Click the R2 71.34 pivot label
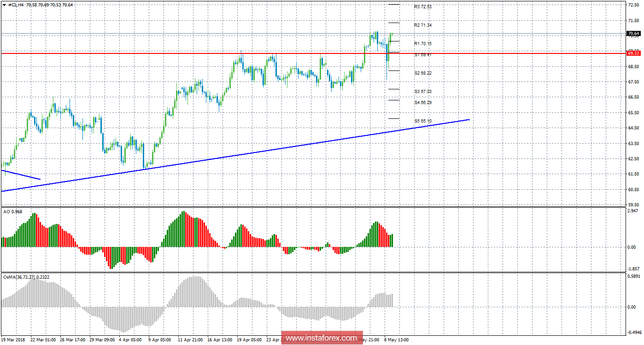 pyautogui.click(x=423, y=25)
